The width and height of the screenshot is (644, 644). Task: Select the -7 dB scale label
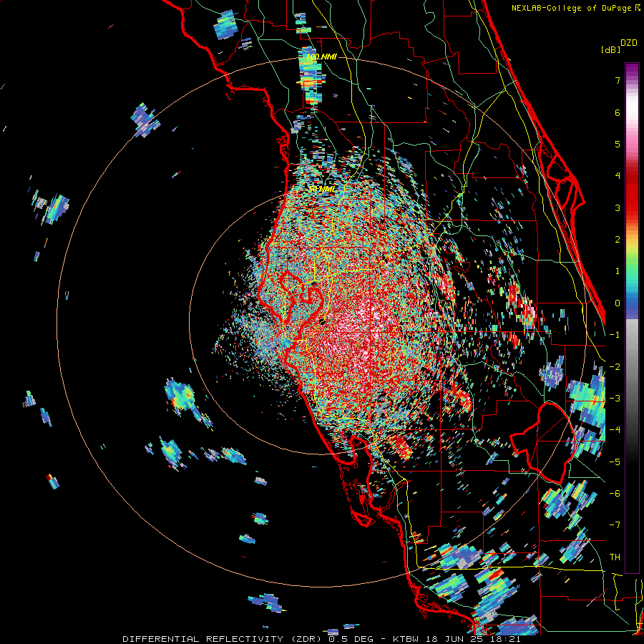click(x=615, y=525)
